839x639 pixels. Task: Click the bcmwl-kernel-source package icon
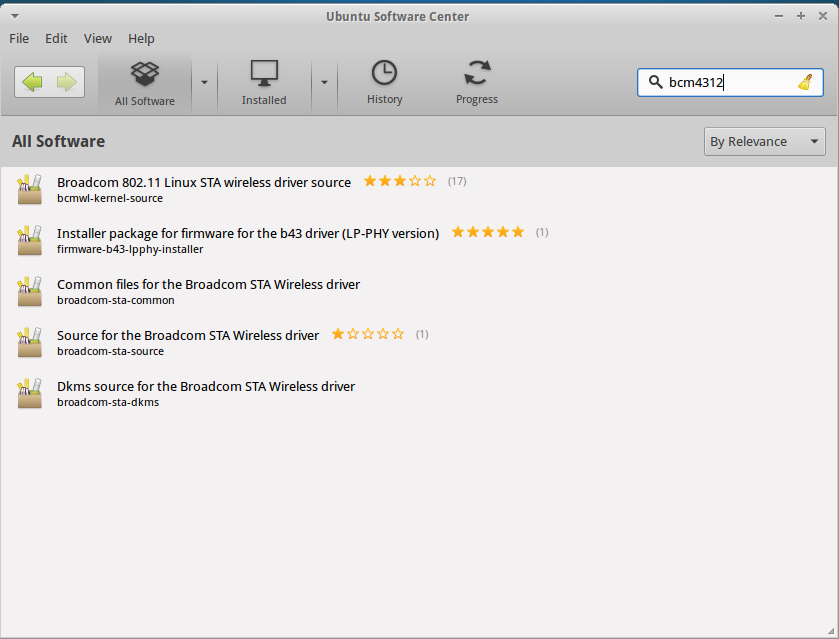point(29,189)
